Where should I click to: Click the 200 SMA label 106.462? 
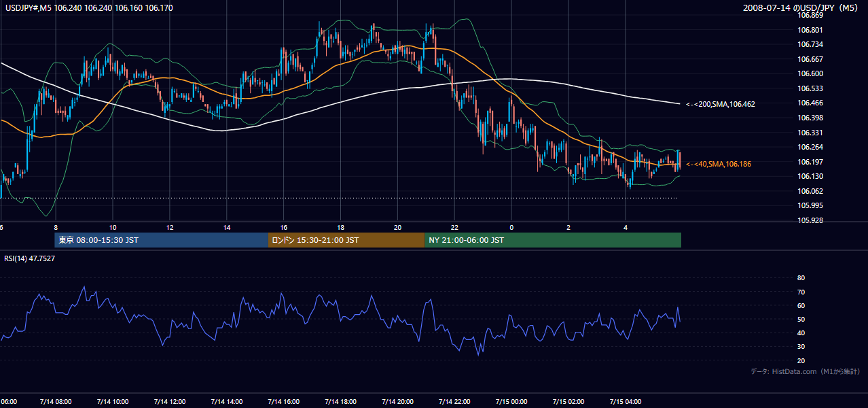721,104
